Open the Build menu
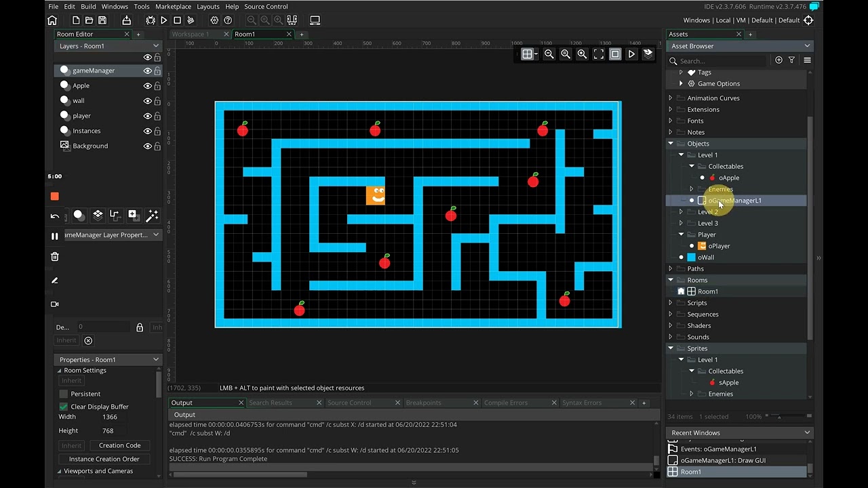 pos(88,6)
